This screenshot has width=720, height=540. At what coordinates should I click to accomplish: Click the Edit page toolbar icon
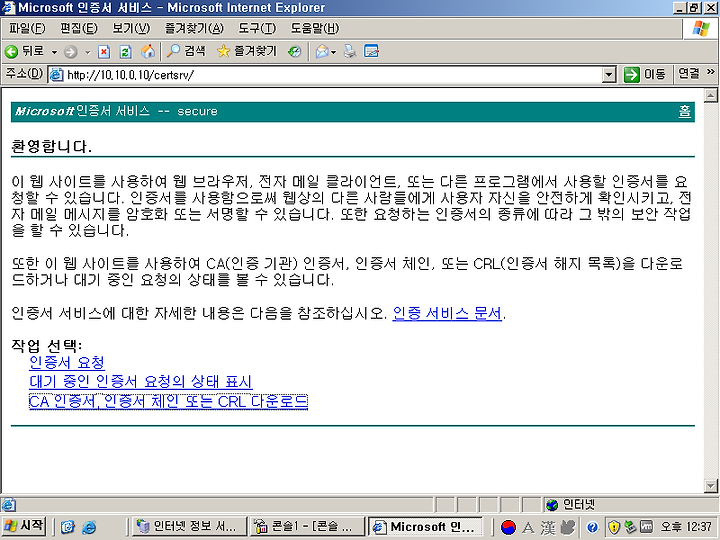pyautogui.click(x=371, y=51)
